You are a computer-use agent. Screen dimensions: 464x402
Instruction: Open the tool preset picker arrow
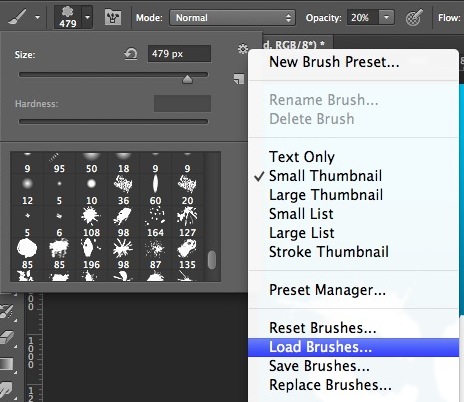tap(37, 17)
